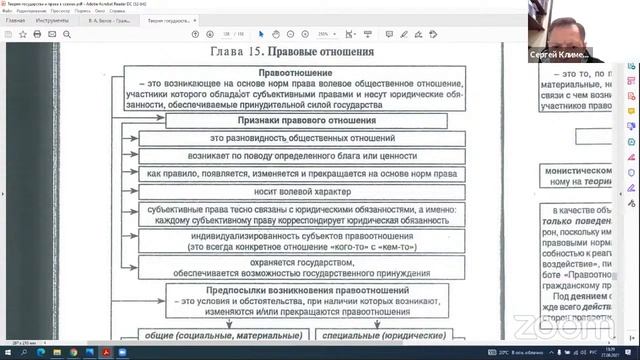This screenshot has width=640, height=360.
Task: Click the current page number field
Action: pos(227,35)
